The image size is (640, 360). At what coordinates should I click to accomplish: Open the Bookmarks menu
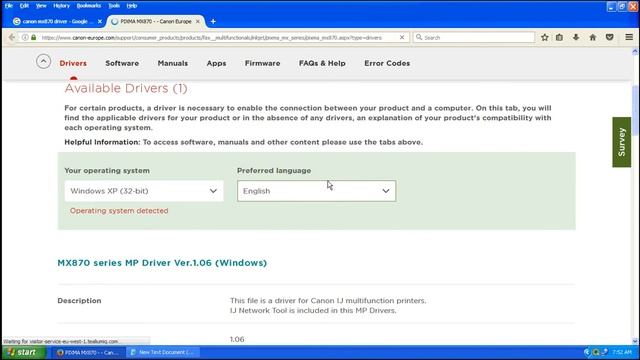tap(89, 6)
